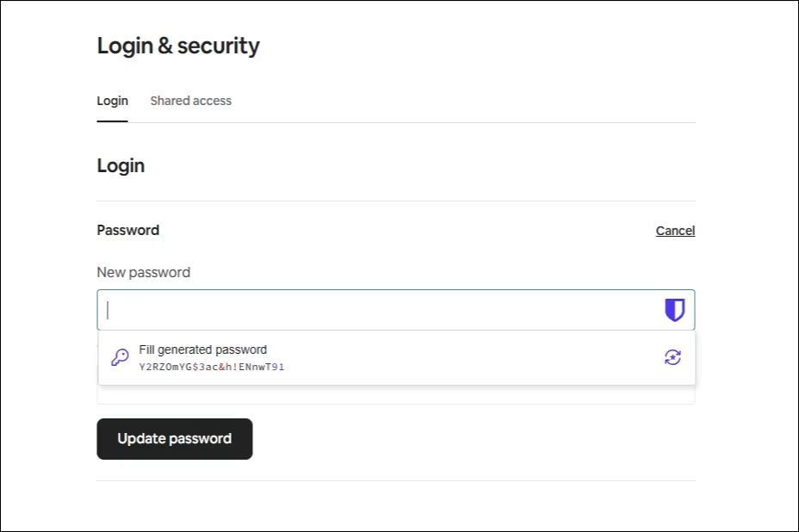The width and height of the screenshot is (799, 532).
Task: Click the New password field label
Action: [143, 272]
